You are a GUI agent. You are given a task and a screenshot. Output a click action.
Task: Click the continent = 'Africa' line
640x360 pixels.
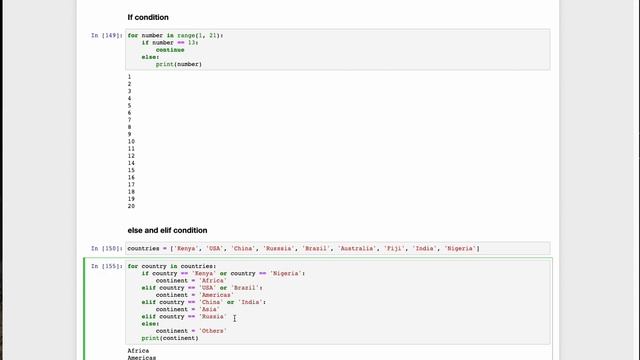[191, 281]
